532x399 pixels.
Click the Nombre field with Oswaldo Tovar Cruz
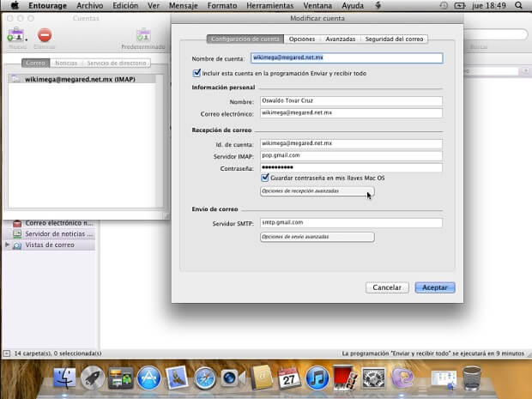(351, 100)
